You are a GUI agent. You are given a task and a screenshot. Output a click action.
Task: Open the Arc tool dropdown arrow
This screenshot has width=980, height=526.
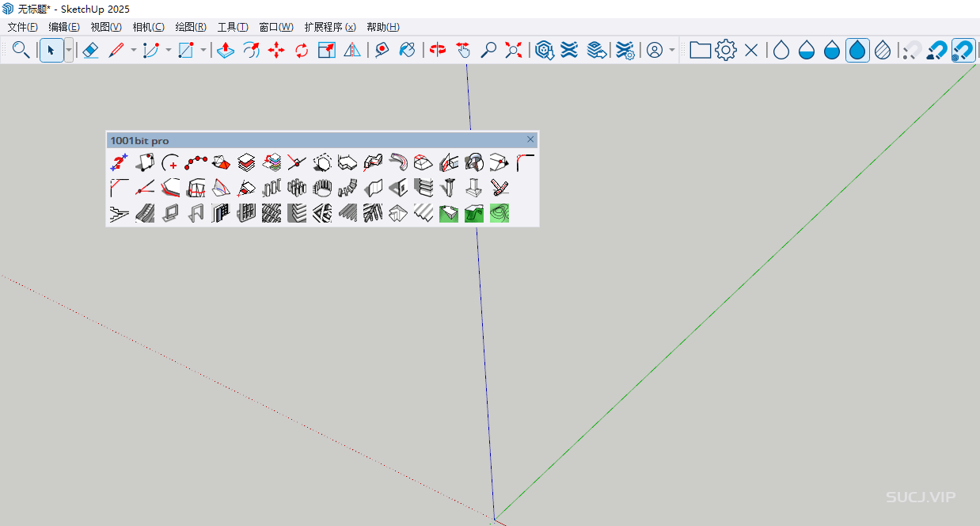[x=168, y=50]
